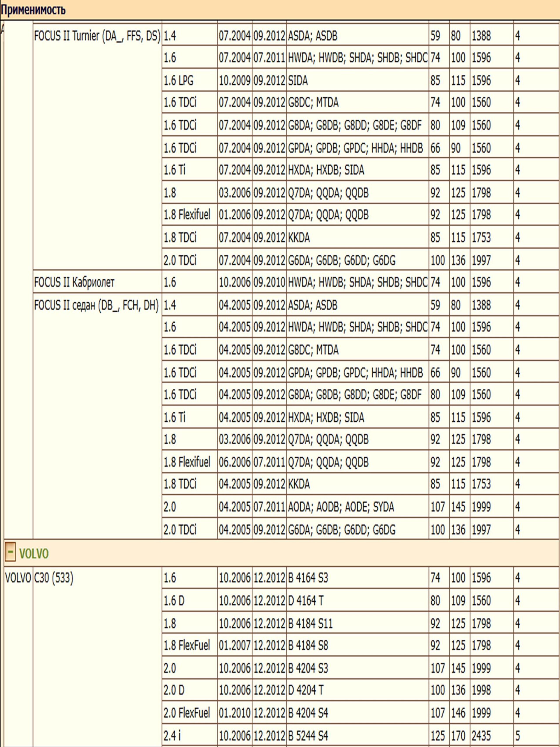This screenshot has width=560, height=747.
Task: Select FOCUS II Turnier (DA_, FFS, DS) cell
Action: pos(97,36)
